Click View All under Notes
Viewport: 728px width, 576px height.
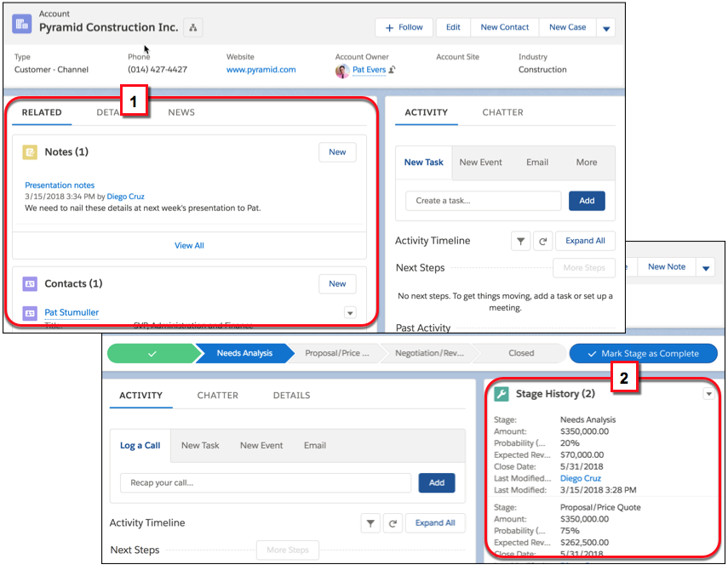[189, 246]
